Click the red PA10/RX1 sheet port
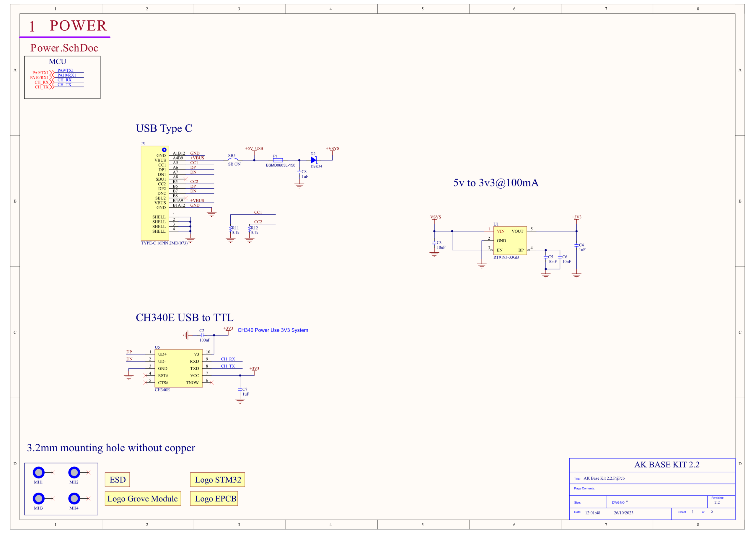The height and width of the screenshot is (534, 756). point(42,78)
